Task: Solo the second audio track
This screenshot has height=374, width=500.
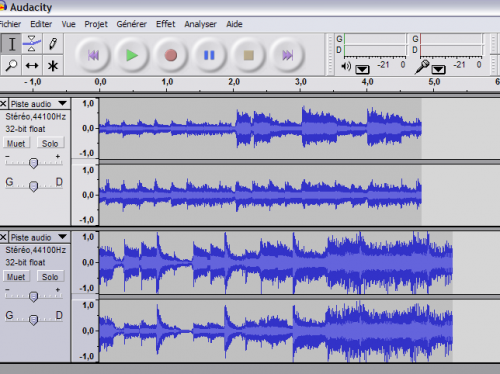Action: point(50,277)
